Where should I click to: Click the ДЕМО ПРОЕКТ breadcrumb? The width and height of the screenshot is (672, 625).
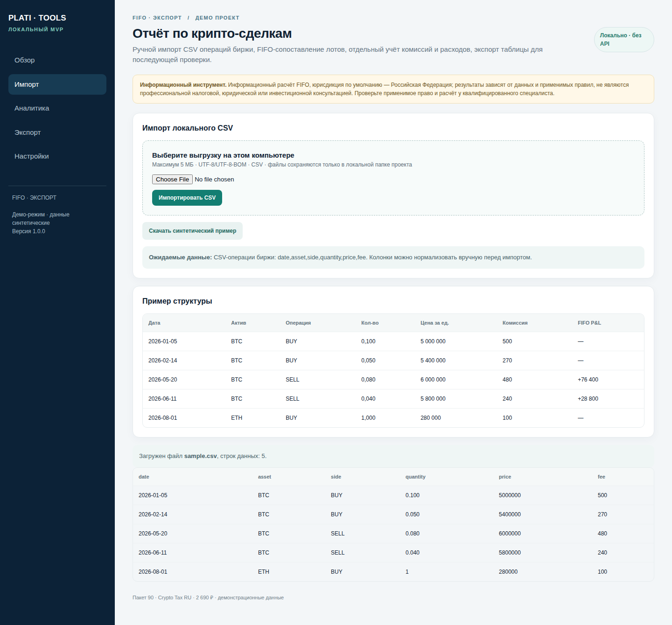coord(217,18)
